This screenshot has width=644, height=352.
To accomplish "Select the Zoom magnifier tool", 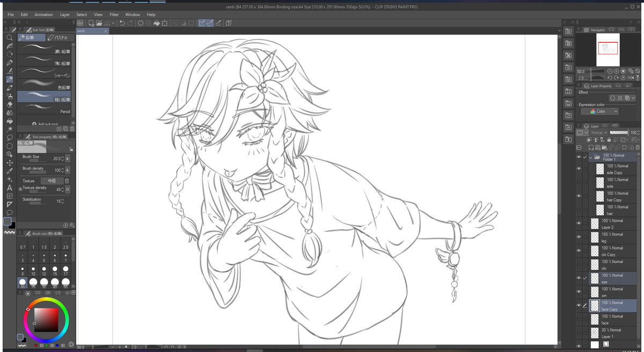I will pos(10,38).
